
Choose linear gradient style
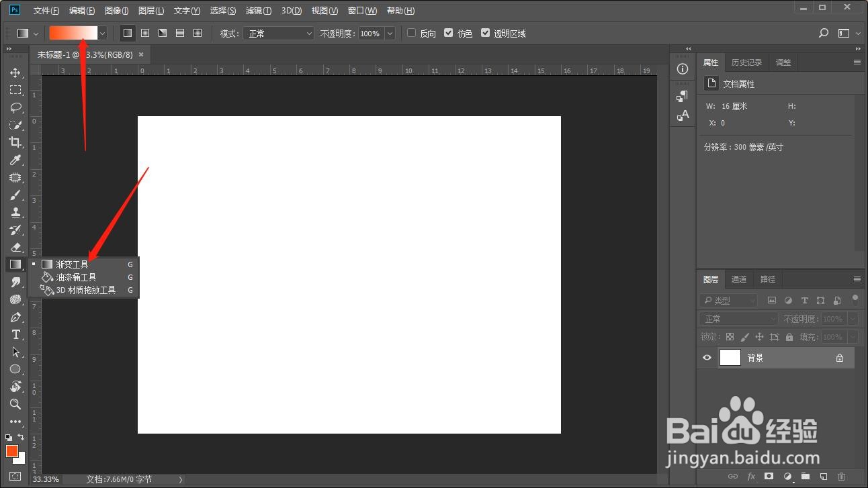point(127,33)
